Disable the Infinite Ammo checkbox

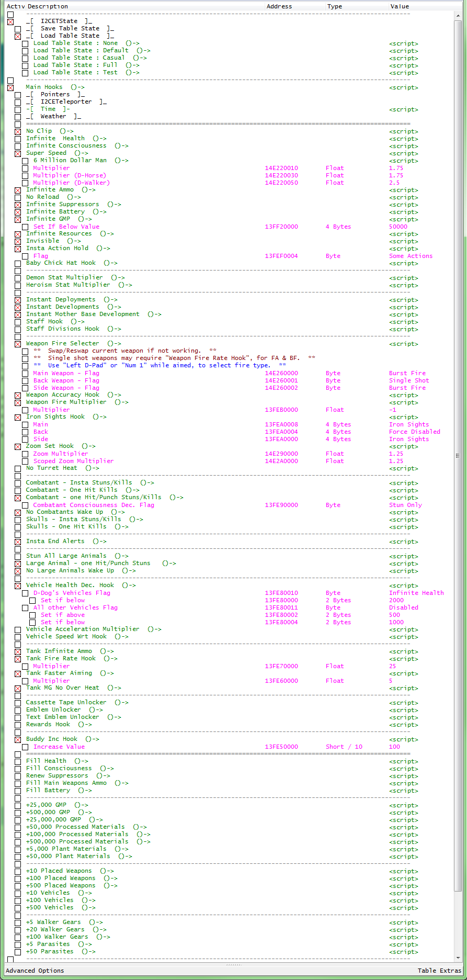(x=18, y=190)
